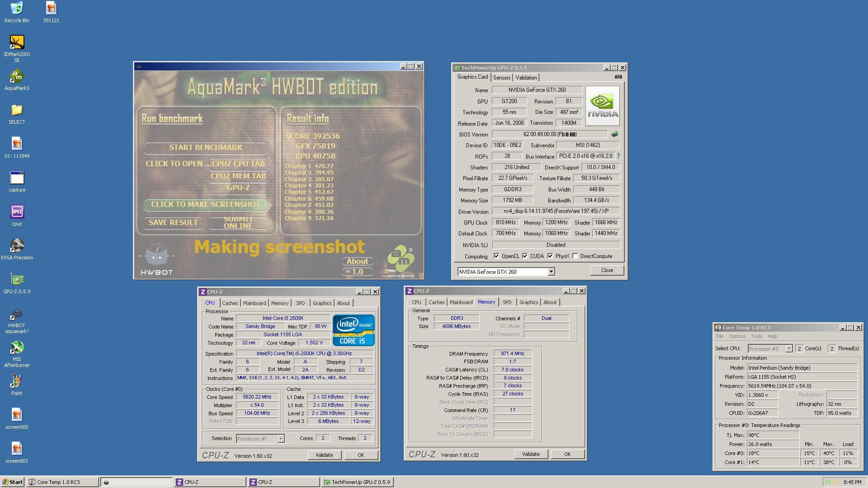Open the screen001 image file

click(x=17, y=453)
